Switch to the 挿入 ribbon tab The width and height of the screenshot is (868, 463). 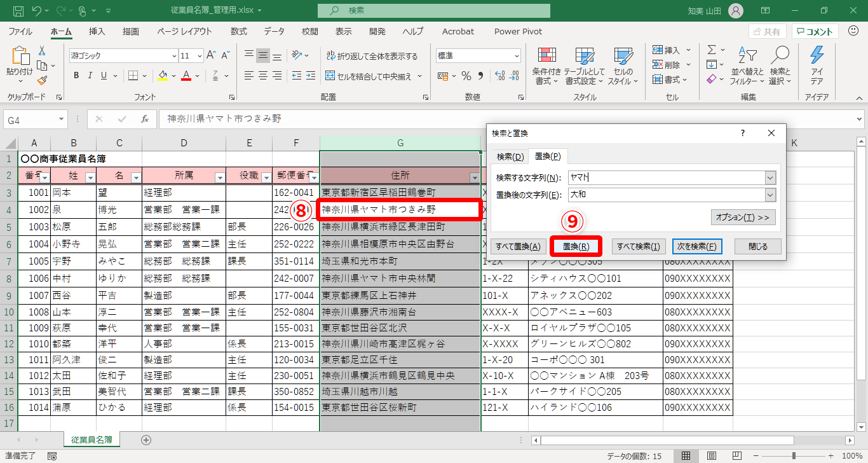tap(97, 31)
